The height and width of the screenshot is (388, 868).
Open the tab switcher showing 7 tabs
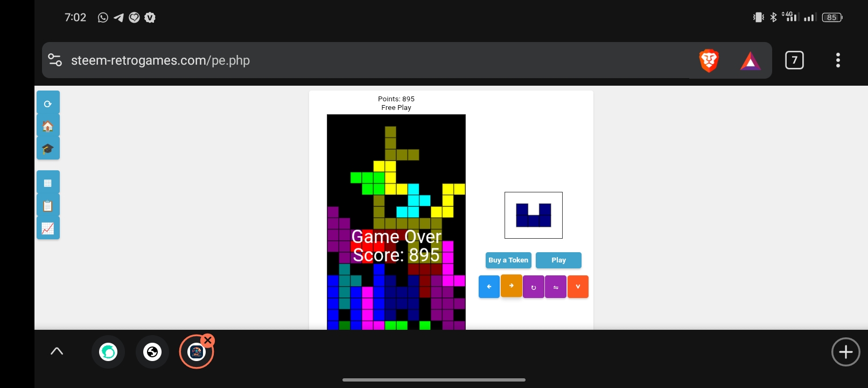coord(794,60)
